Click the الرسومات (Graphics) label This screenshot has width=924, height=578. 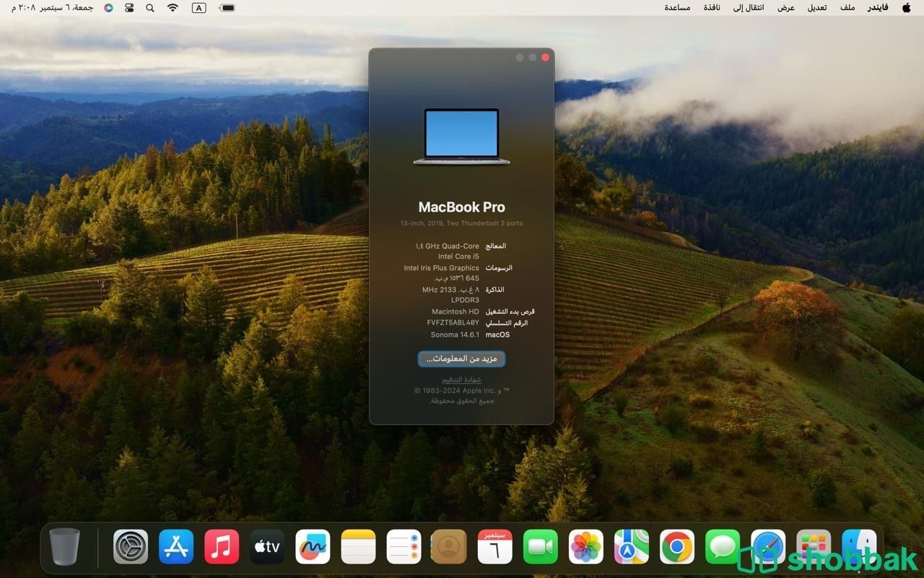tap(499, 268)
